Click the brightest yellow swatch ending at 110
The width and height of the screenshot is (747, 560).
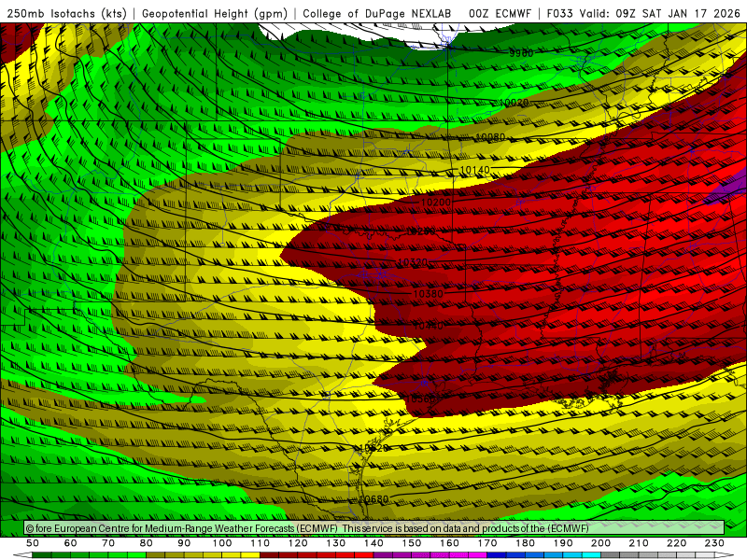tap(250, 555)
